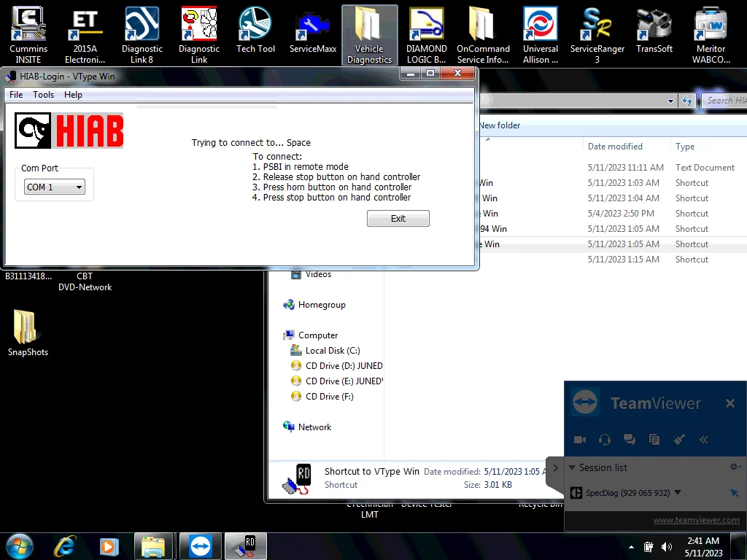This screenshot has width=747, height=560.
Task: Click the Exit button
Action: pos(398,219)
